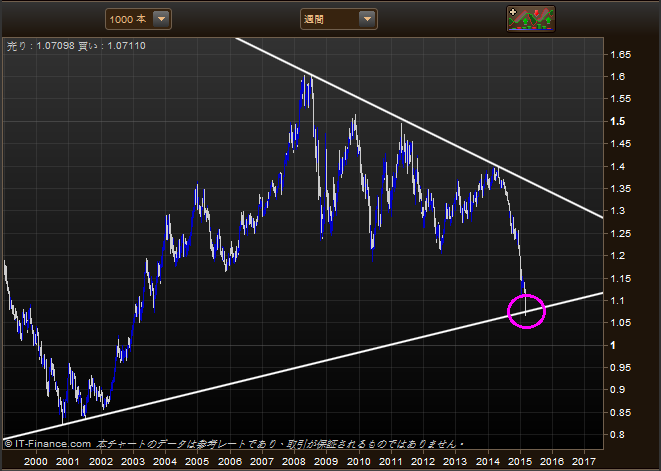
Task: Click the 2008 year axis label
Action: (x=294, y=462)
